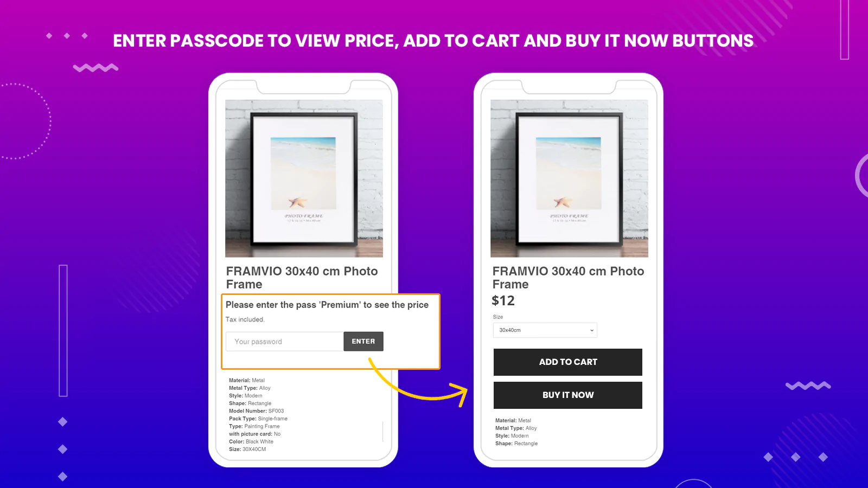Screen dimensions: 868x488
Task: Click the 'Material: Metal' line on right phone
Action: [513, 420]
